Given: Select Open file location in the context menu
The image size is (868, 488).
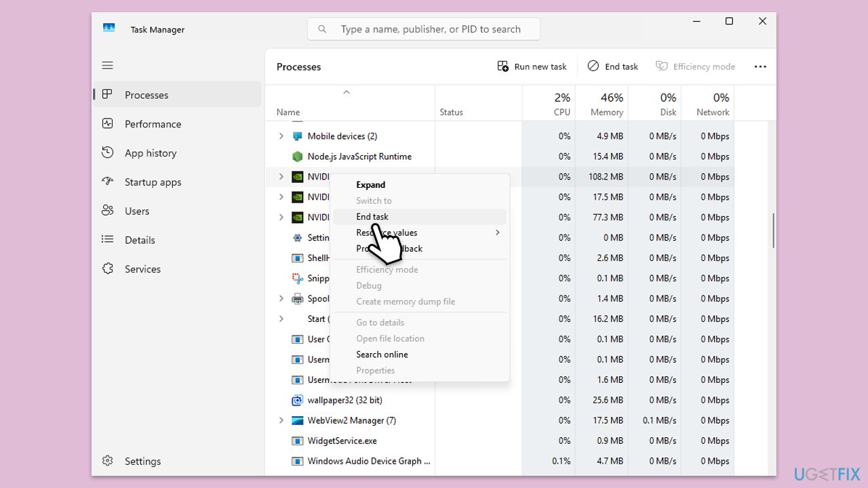Looking at the screenshot, I should [x=420, y=338].
